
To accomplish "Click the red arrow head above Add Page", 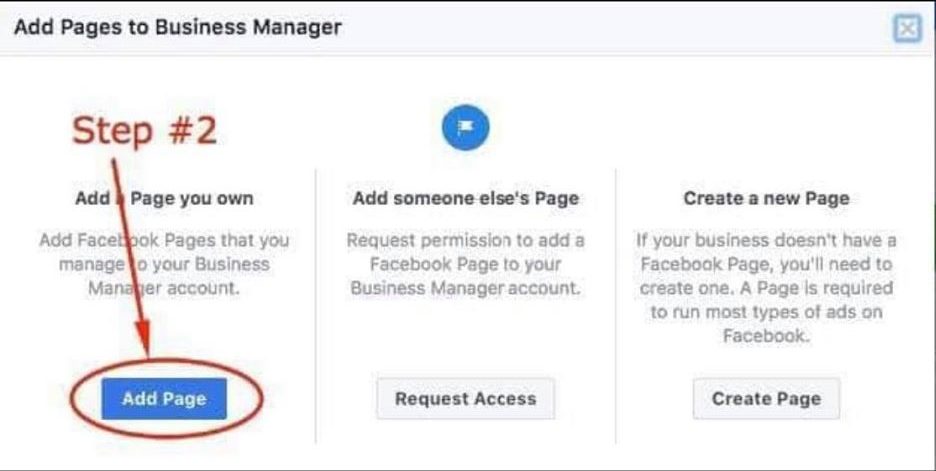I will [x=143, y=339].
